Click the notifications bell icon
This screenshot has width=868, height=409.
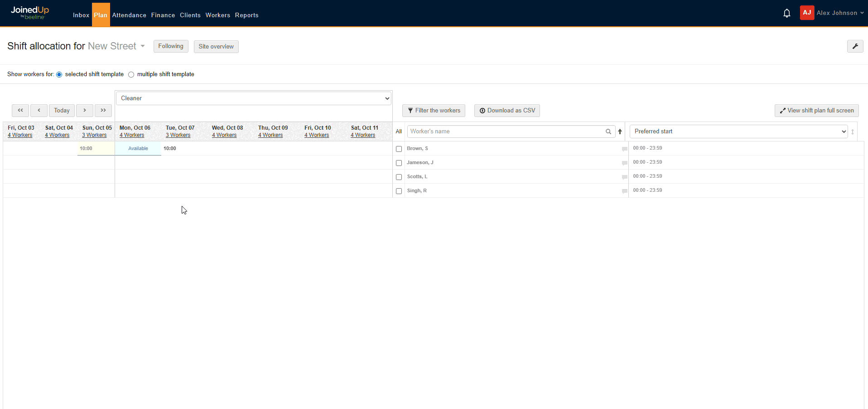787,13
